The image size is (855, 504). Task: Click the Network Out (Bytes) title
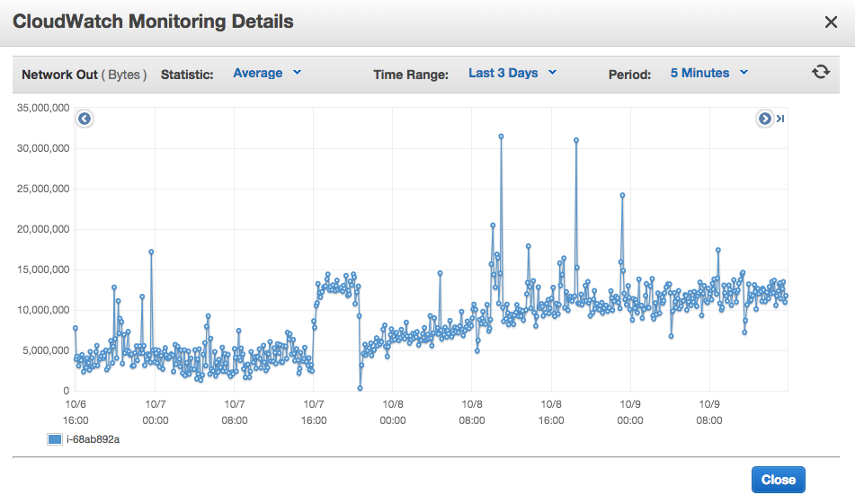(x=84, y=75)
